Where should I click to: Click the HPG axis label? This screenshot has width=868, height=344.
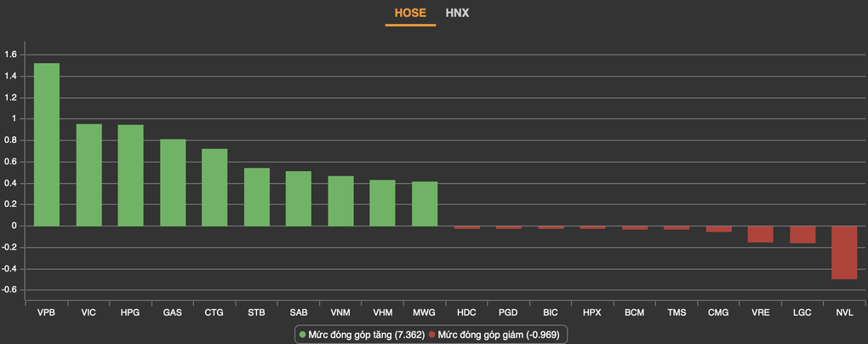(x=131, y=313)
